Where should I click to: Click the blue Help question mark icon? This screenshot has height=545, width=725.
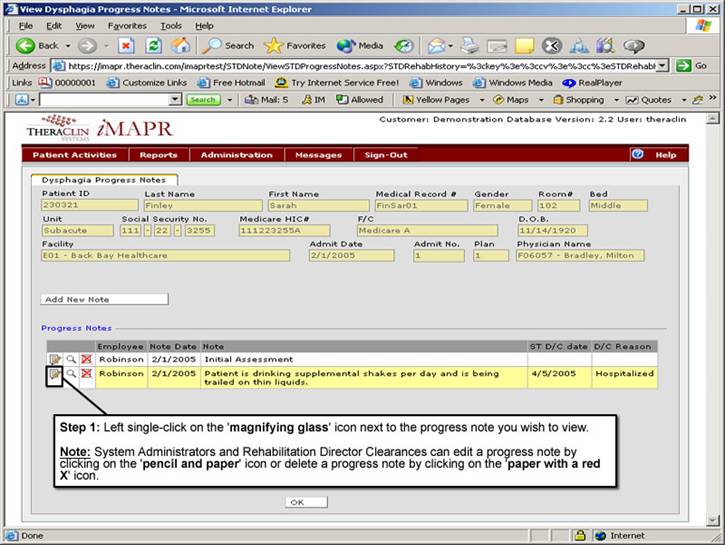pos(638,154)
